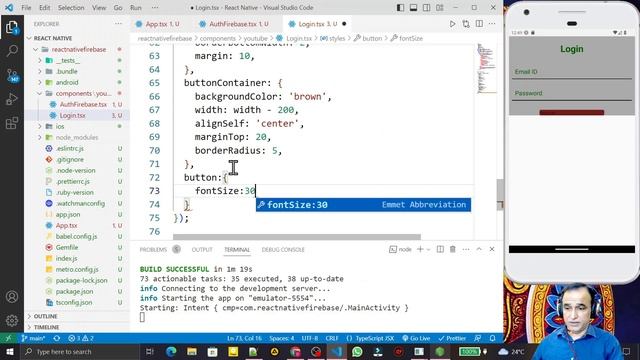Collapse the REACT NATIVE workspace section
Image resolution: width=640 pixels, height=360 pixels.
pos(78,38)
